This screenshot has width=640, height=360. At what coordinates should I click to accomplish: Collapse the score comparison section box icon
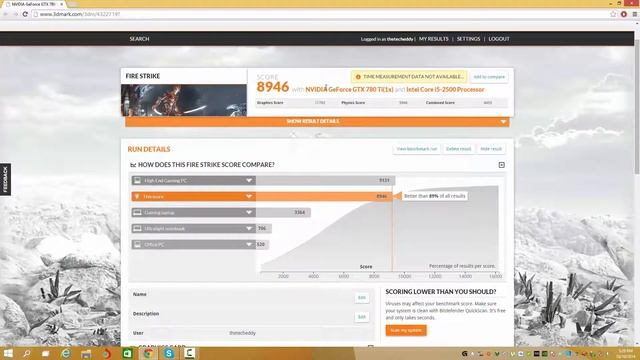[x=502, y=165]
